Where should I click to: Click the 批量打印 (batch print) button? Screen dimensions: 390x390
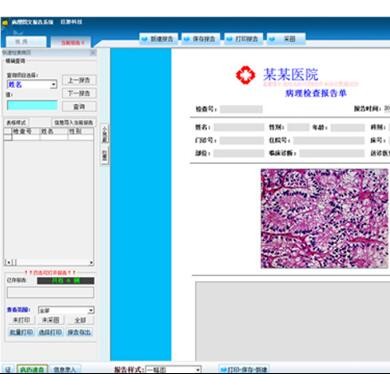(x=22, y=332)
